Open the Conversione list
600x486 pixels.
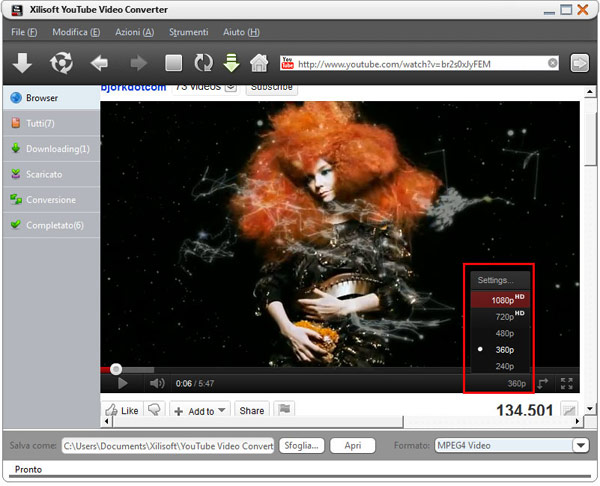pos(51,200)
